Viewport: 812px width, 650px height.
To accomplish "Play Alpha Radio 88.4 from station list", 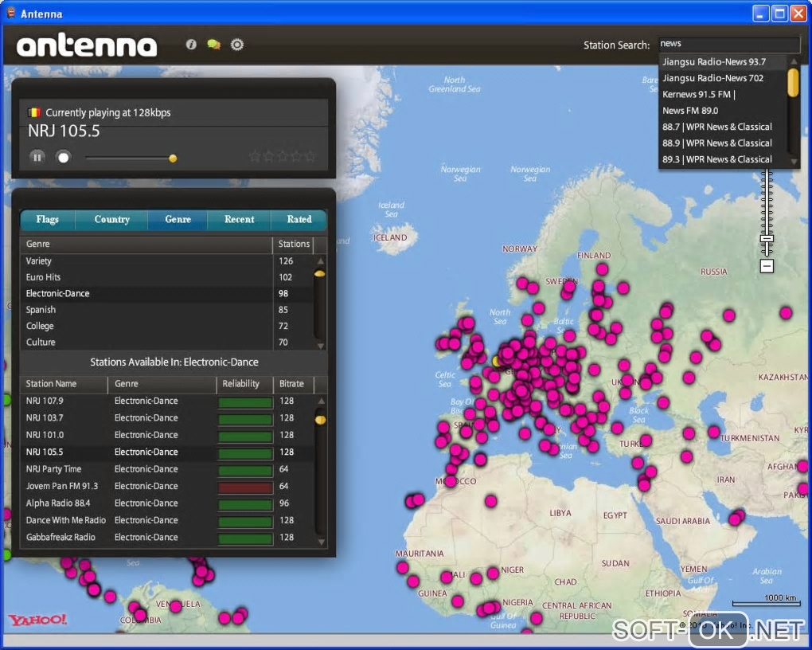I will pyautogui.click(x=58, y=503).
